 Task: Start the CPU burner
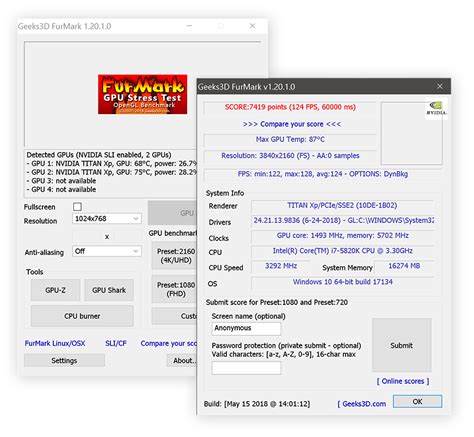(82, 316)
